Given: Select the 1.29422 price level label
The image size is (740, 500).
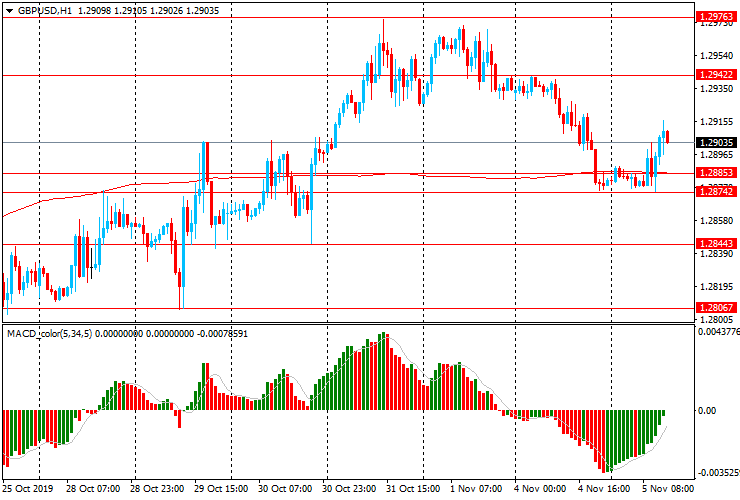Looking at the screenshot, I should (x=716, y=75).
